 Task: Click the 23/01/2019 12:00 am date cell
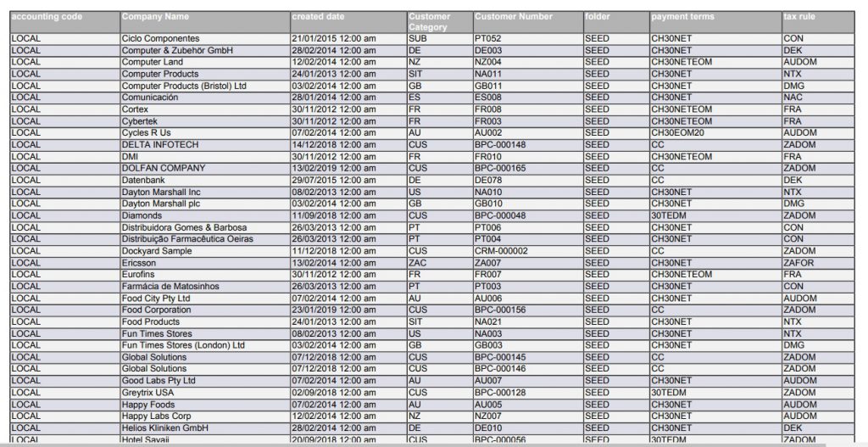point(348,310)
